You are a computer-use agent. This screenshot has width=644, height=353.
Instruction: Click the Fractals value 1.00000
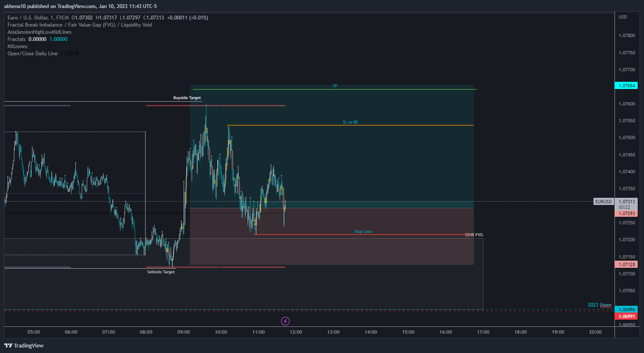pos(58,39)
